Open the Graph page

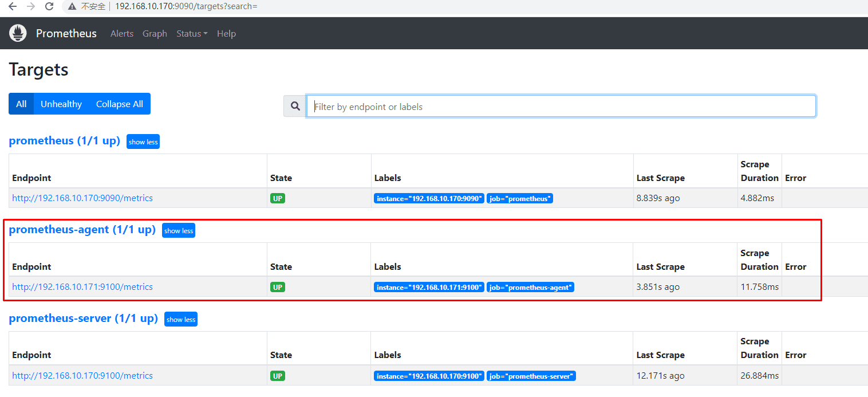155,33
